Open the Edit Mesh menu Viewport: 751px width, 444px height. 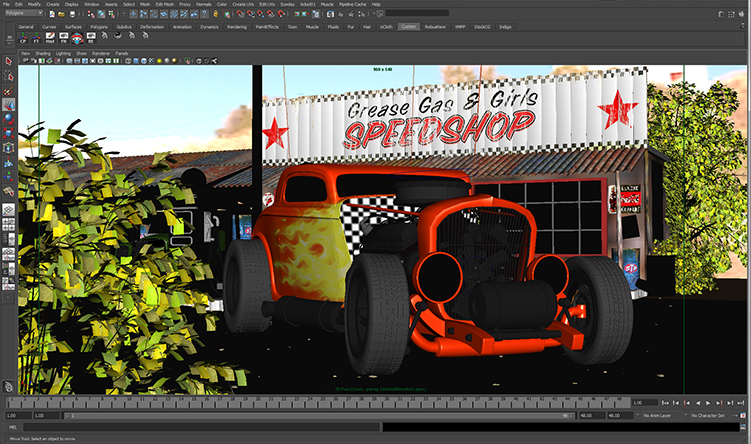click(x=165, y=4)
